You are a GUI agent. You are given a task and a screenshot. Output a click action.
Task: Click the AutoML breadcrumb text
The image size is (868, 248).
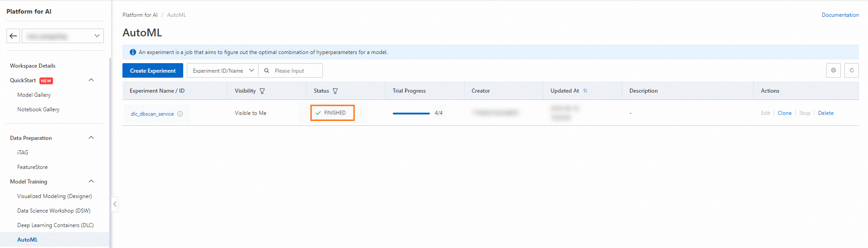[x=176, y=15]
